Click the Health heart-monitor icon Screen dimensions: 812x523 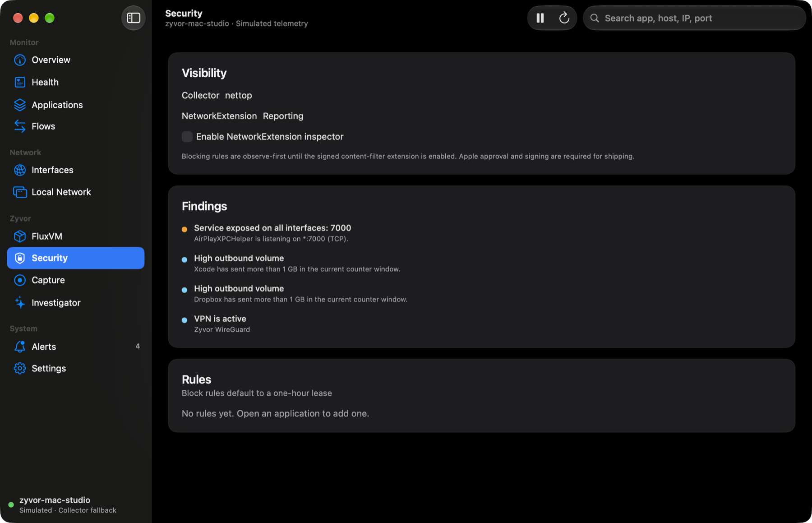pos(20,82)
